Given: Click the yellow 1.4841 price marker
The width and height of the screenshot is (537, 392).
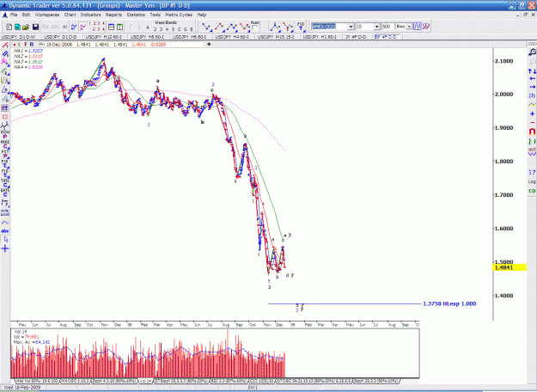Looking at the screenshot, I should (510, 267).
